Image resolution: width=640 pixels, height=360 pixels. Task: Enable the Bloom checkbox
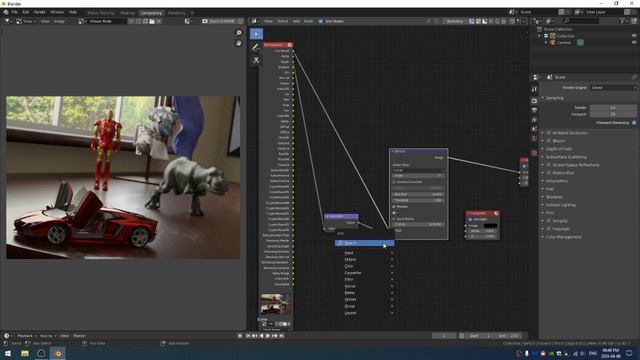pyautogui.click(x=549, y=140)
